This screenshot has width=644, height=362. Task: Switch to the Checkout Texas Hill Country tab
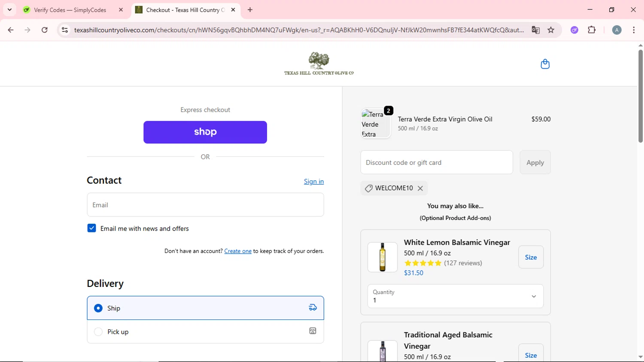(x=185, y=10)
